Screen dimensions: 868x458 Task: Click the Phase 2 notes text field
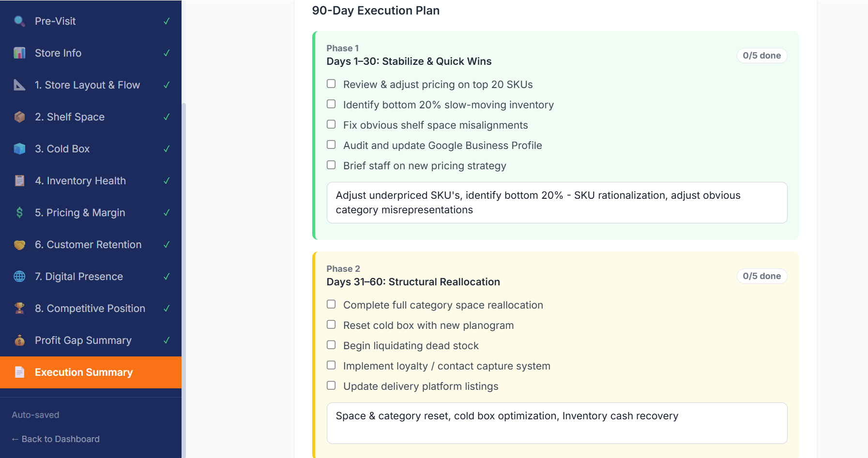pyautogui.click(x=557, y=423)
